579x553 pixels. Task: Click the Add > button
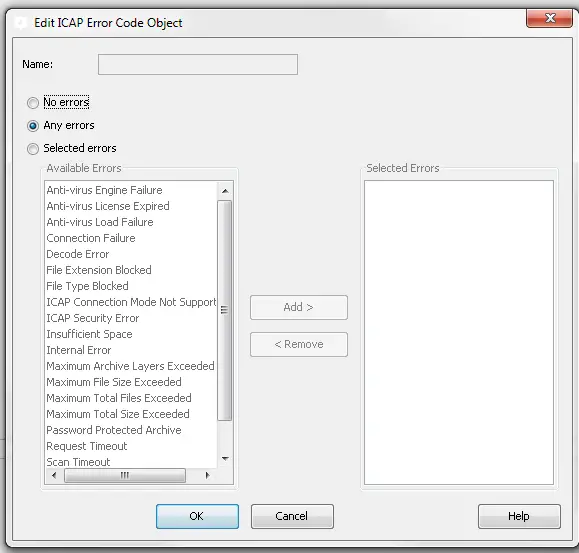click(299, 307)
